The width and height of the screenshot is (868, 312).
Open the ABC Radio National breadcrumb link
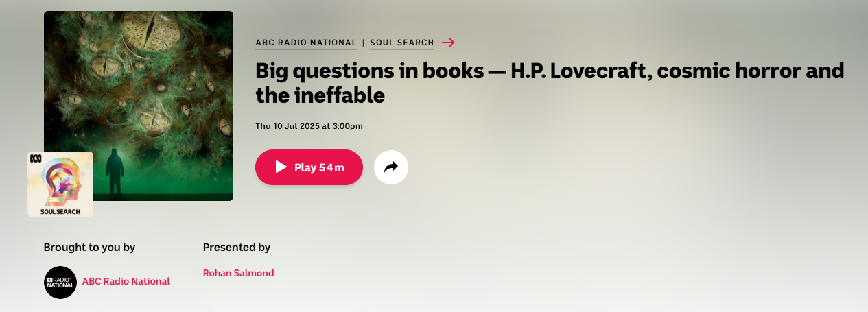306,43
